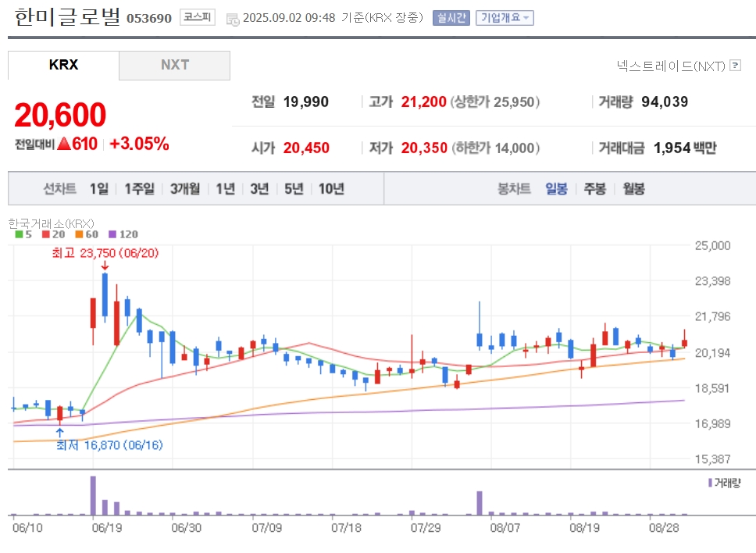756x553 pixels.
Task: Select the KRX tab
Action: [x=63, y=65]
